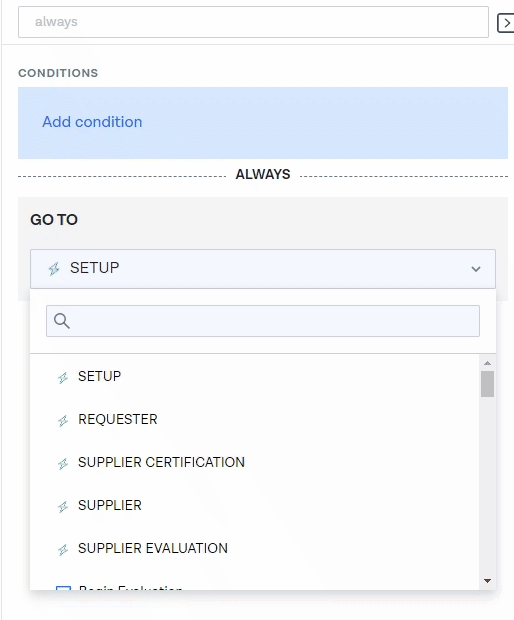Choose SETUP from the dropdown list
This screenshot has height=620, width=514.
coord(255,376)
